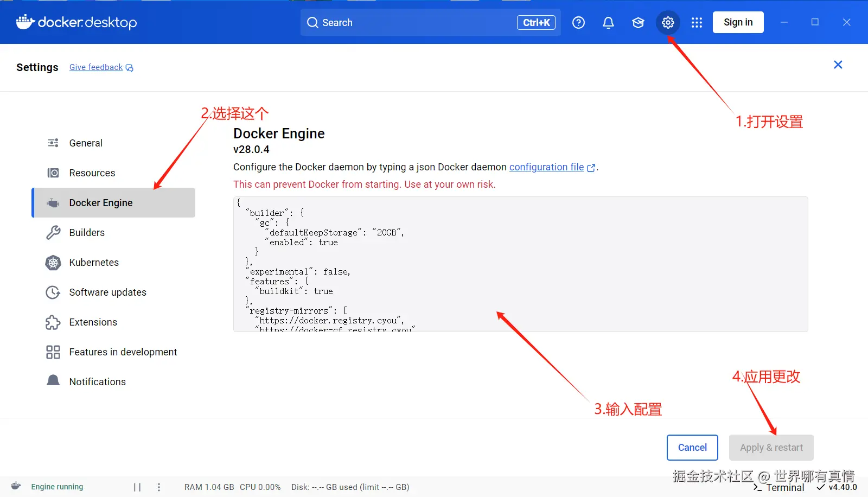Click the whale icon in status bar
868x497 pixels.
click(x=16, y=486)
